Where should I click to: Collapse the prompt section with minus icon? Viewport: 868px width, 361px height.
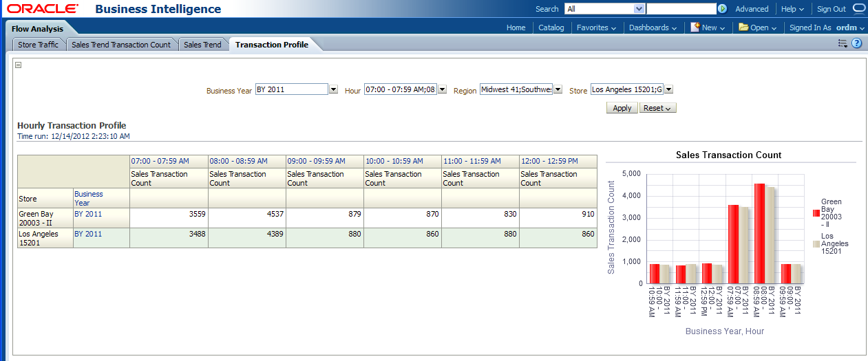pyautogui.click(x=19, y=65)
